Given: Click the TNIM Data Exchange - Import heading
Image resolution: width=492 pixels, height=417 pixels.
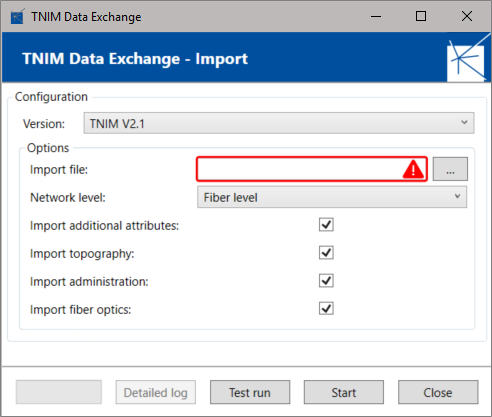Looking at the screenshot, I should pos(135,59).
